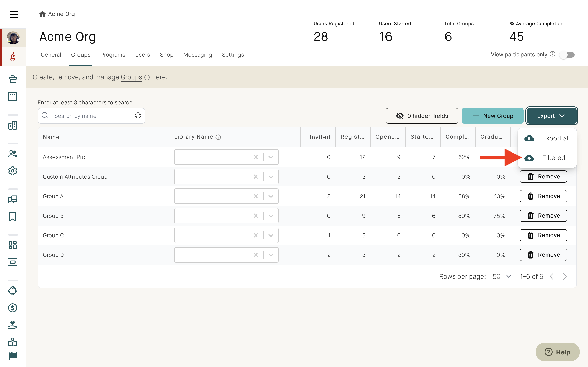588x367 pixels.
Task: Click the refresh icon in search box
Action: tap(138, 116)
